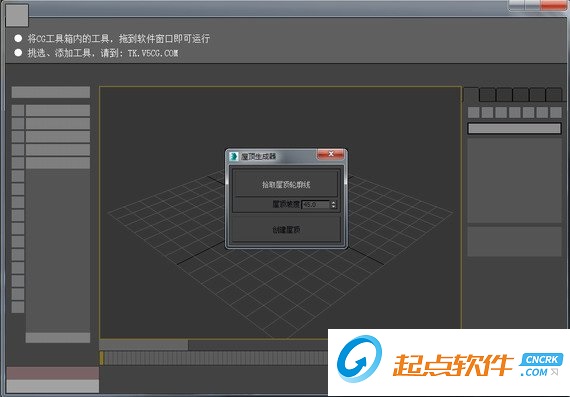
Task: Increase 屋顶坡度 with the spinner up arrow
Action: [333, 202]
